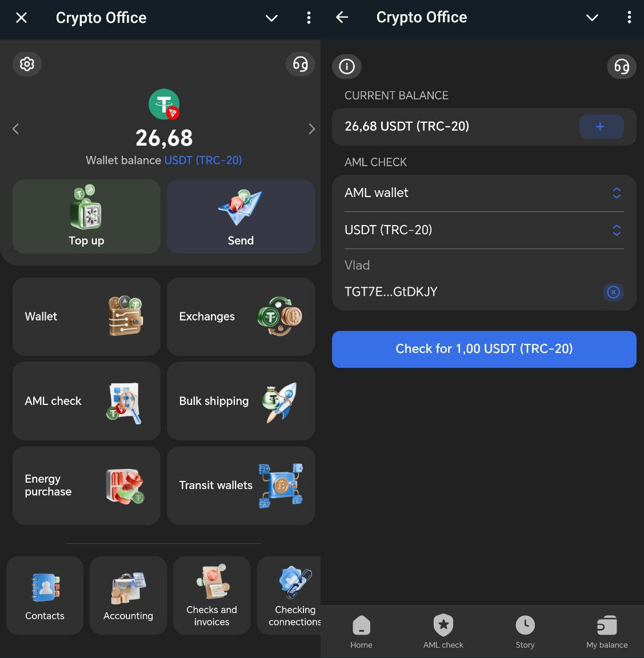Open the Accounting section
The width and height of the screenshot is (644, 658).
point(128,595)
